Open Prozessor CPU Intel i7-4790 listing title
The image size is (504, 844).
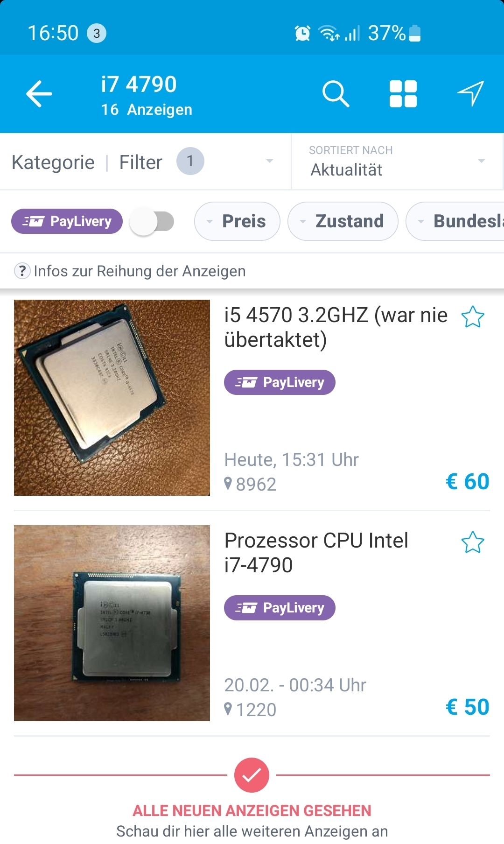[316, 553]
